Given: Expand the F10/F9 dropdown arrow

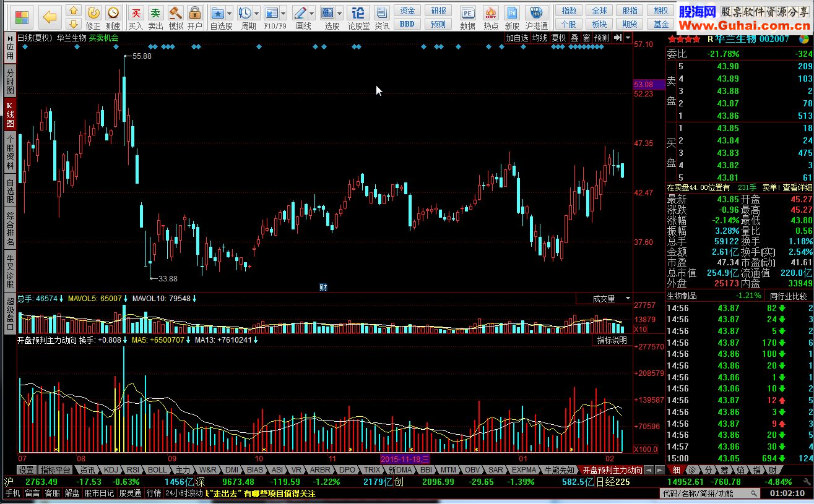Looking at the screenshot, I should coord(283,13).
